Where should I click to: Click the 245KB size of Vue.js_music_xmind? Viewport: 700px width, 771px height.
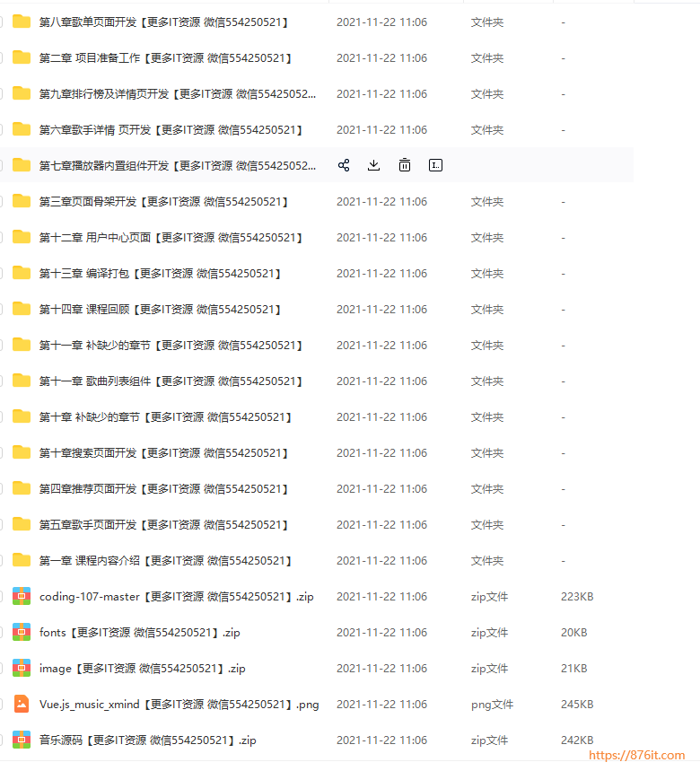pyautogui.click(x=577, y=704)
